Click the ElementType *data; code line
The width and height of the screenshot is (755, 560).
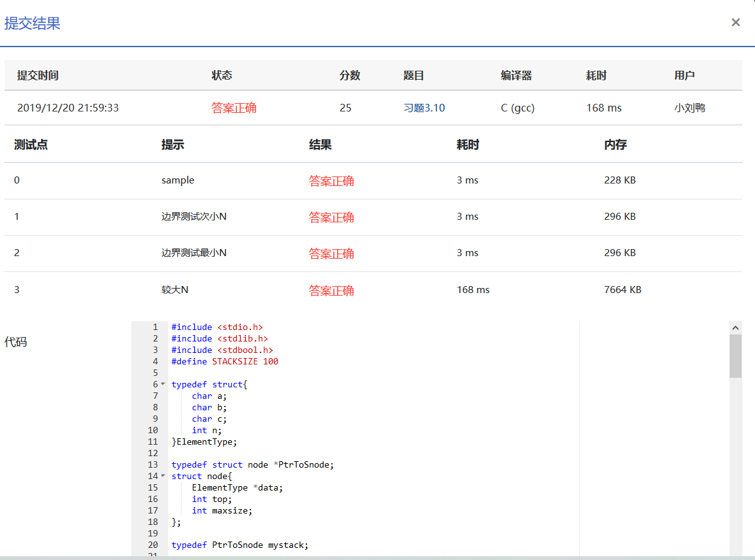pyautogui.click(x=238, y=487)
